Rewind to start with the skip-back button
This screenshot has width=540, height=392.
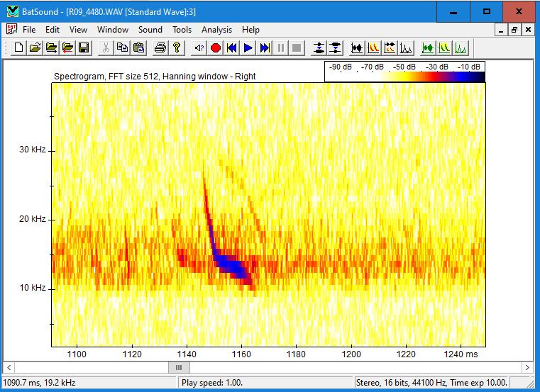232,47
